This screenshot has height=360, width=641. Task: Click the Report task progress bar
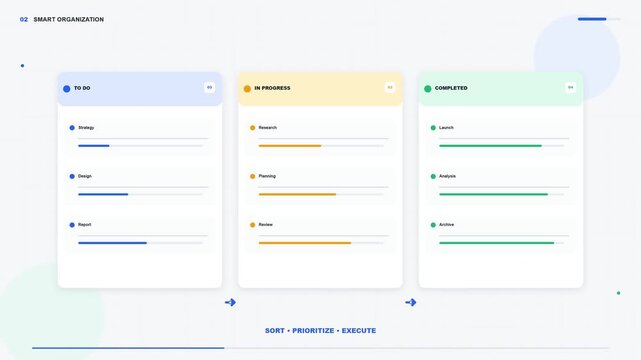pyautogui.click(x=141, y=243)
